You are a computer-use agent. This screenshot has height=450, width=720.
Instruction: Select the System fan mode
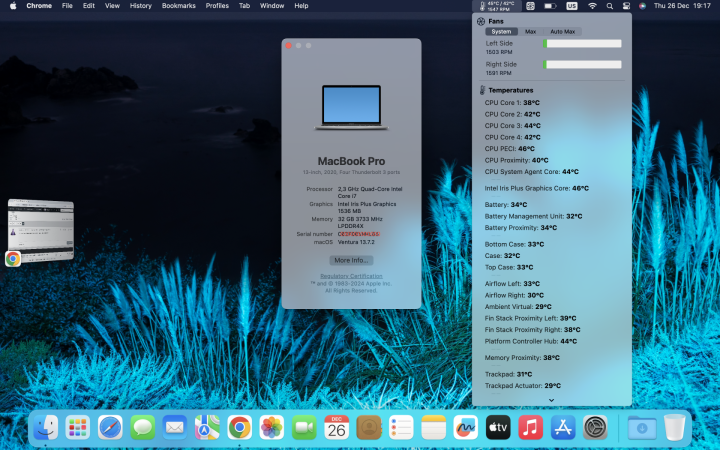[x=501, y=32]
